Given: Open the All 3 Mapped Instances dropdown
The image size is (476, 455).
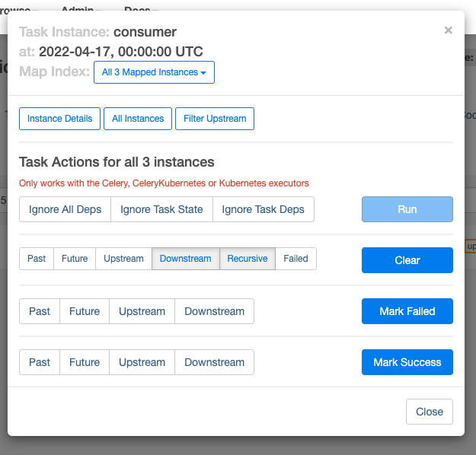Looking at the screenshot, I should click(x=155, y=72).
